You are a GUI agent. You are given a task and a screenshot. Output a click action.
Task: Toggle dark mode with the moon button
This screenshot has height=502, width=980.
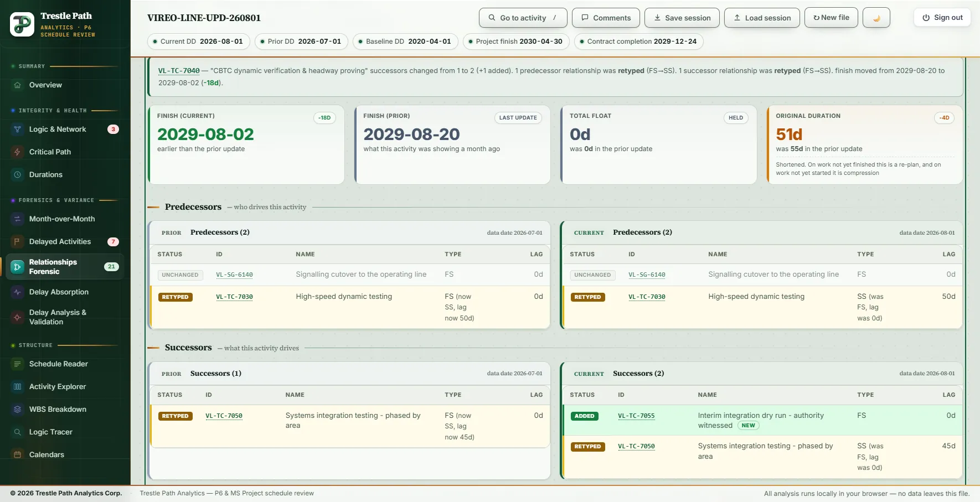876,18
